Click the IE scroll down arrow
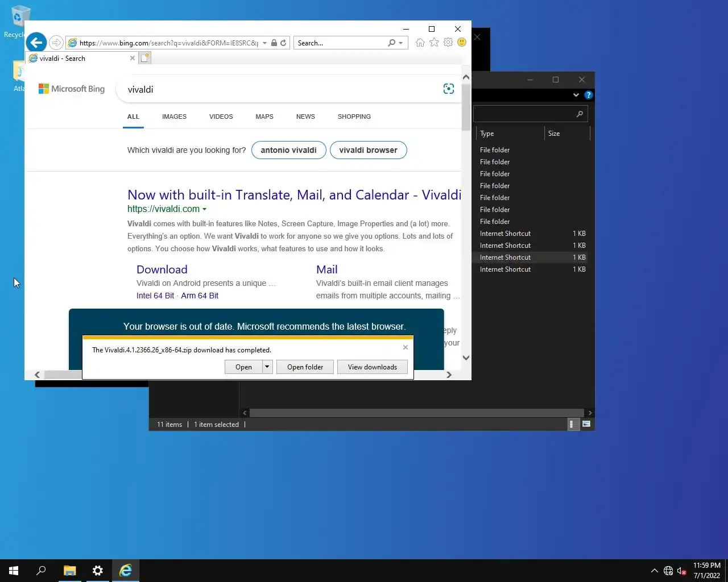 (x=466, y=357)
